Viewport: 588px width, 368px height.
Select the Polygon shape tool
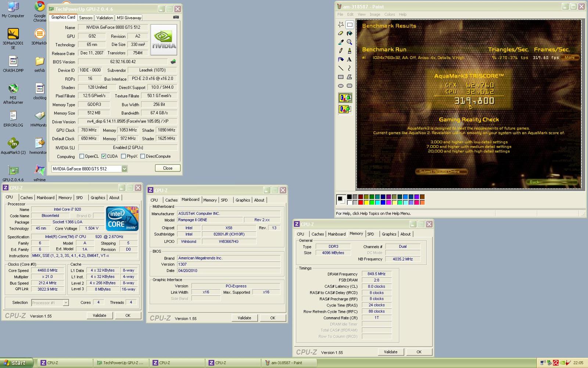(349, 77)
